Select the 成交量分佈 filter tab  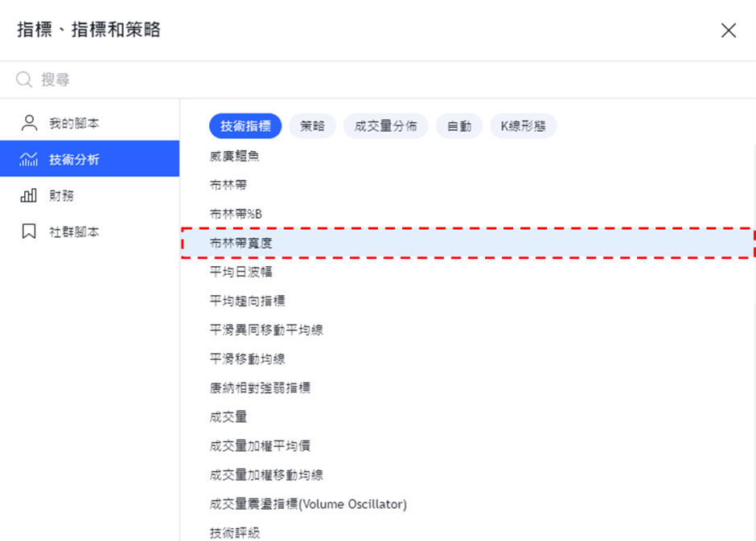click(386, 126)
